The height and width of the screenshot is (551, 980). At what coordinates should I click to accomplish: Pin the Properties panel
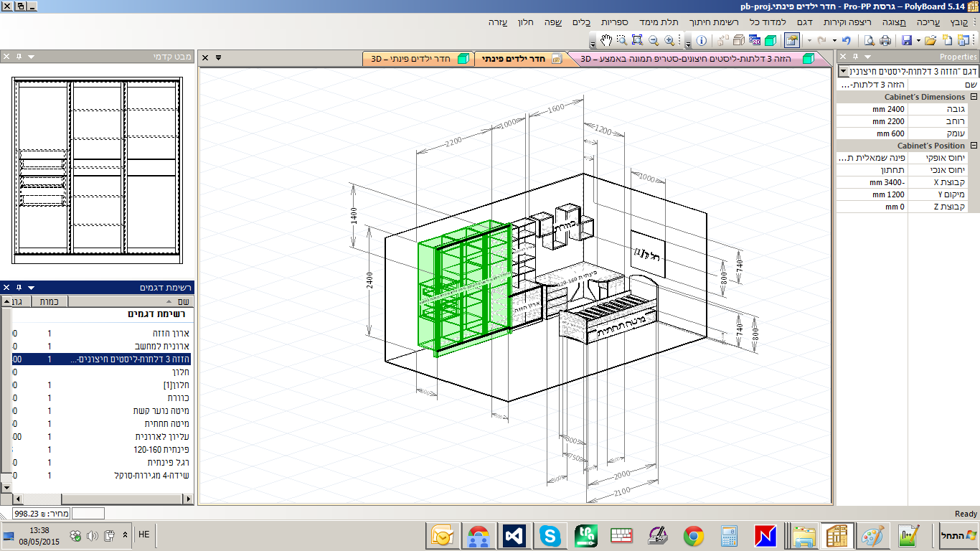tap(855, 57)
